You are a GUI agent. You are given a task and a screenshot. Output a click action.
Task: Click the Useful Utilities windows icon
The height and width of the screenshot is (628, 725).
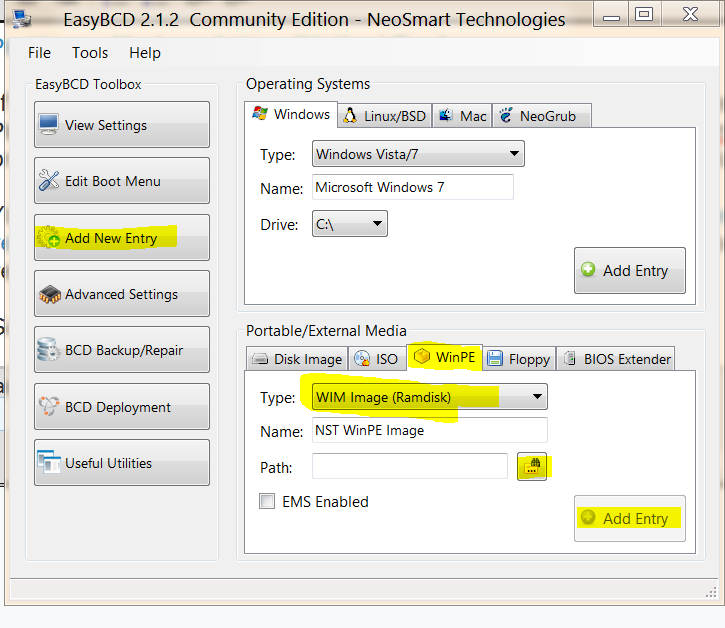click(x=49, y=462)
